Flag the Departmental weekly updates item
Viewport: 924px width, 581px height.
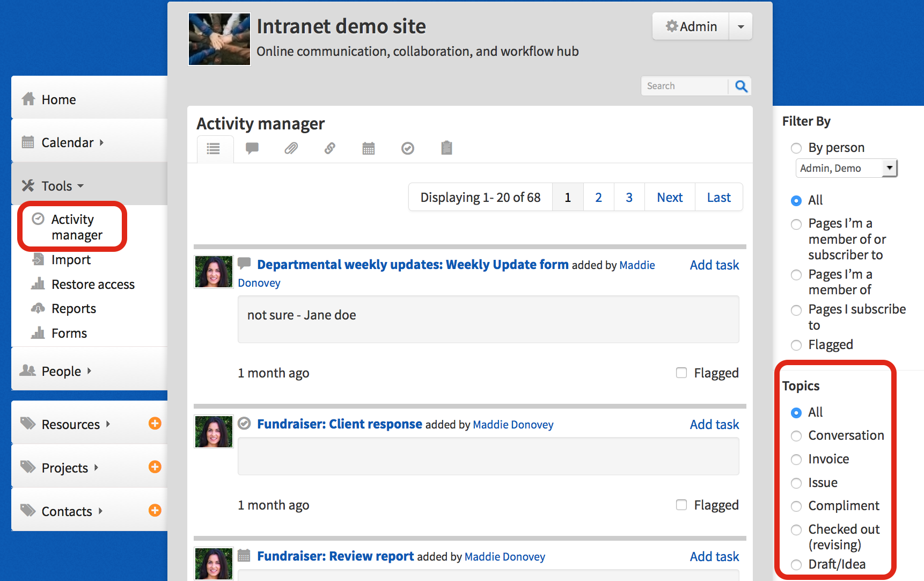pyautogui.click(x=681, y=373)
